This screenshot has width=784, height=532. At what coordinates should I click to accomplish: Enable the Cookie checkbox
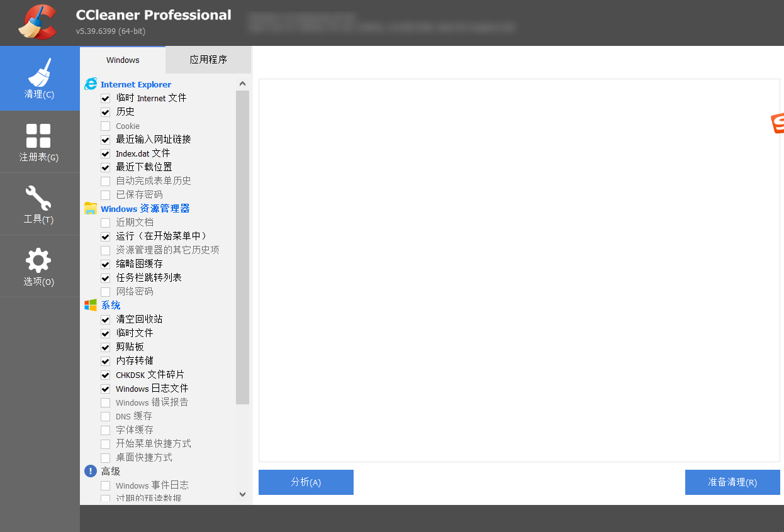pyautogui.click(x=105, y=126)
